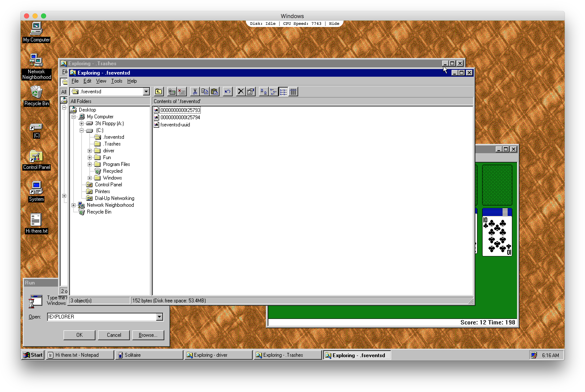Click the Map Network Drive icon
The width and height of the screenshot is (585, 392).
coord(171,92)
